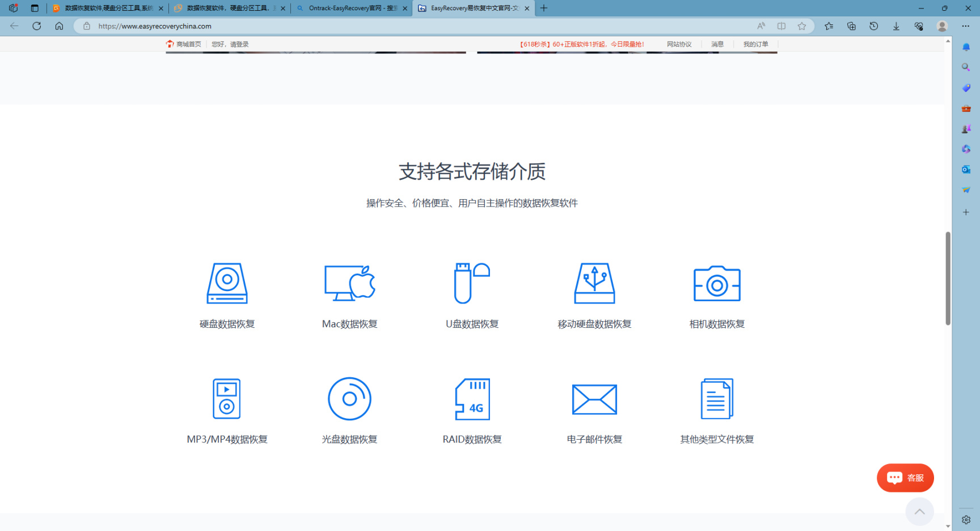The height and width of the screenshot is (531, 980).
Task: Click the scrollbar down arrow
Action: pos(948,526)
